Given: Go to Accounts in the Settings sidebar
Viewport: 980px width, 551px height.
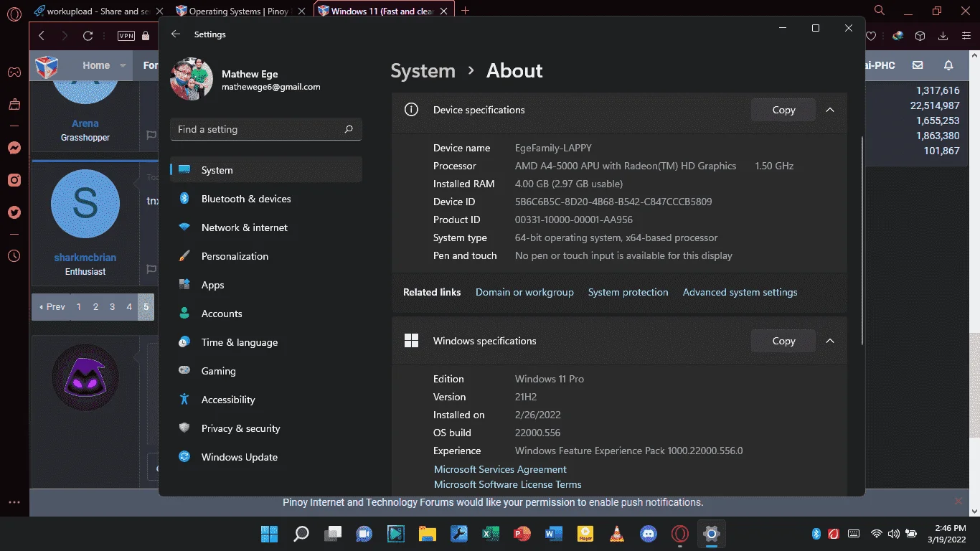Looking at the screenshot, I should coord(266,314).
